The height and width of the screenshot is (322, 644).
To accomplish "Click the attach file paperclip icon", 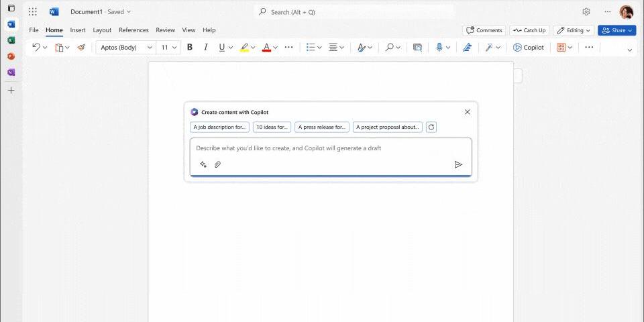I will (x=217, y=164).
